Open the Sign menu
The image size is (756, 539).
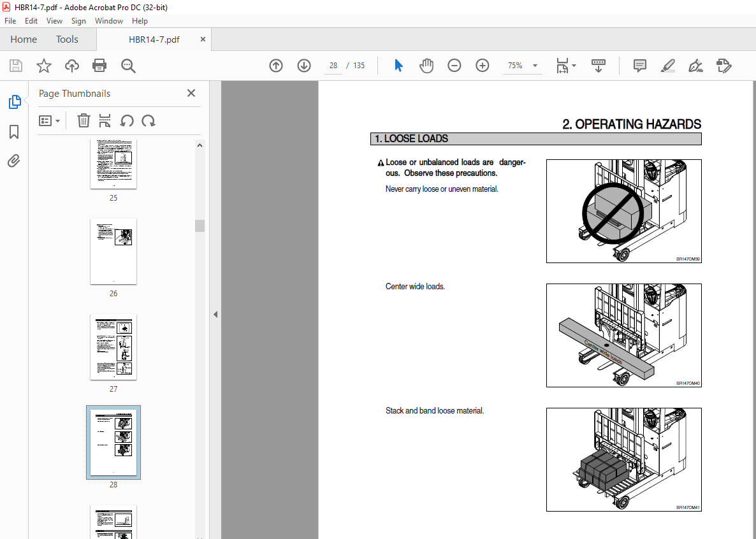click(x=78, y=21)
